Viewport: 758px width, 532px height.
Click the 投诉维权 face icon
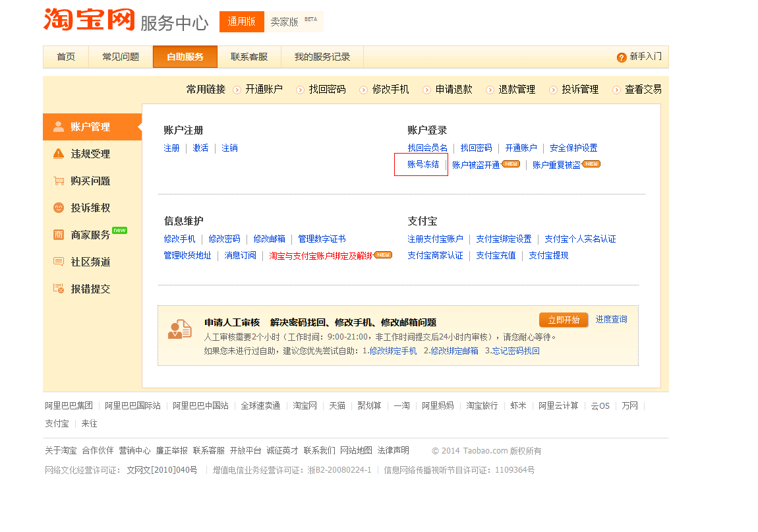tap(59, 208)
